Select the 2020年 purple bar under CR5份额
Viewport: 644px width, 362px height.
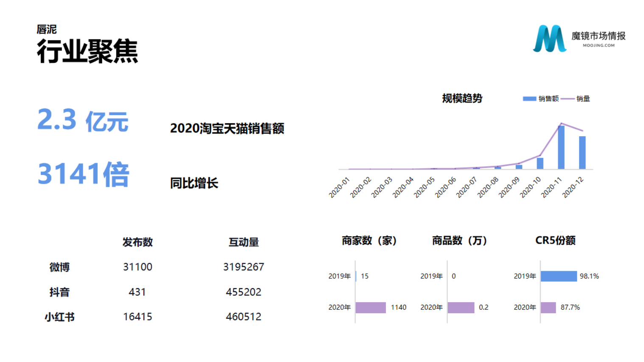[x=548, y=307]
